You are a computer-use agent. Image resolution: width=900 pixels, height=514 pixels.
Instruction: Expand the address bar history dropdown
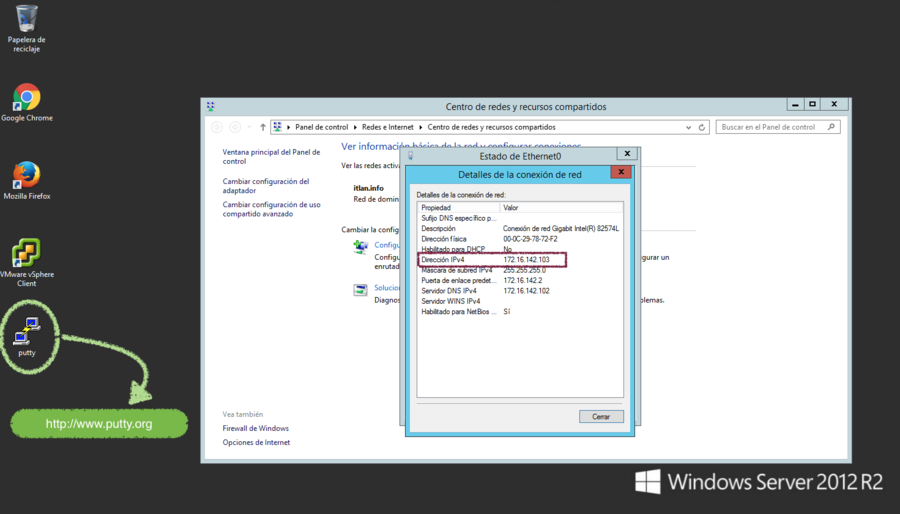pos(688,128)
